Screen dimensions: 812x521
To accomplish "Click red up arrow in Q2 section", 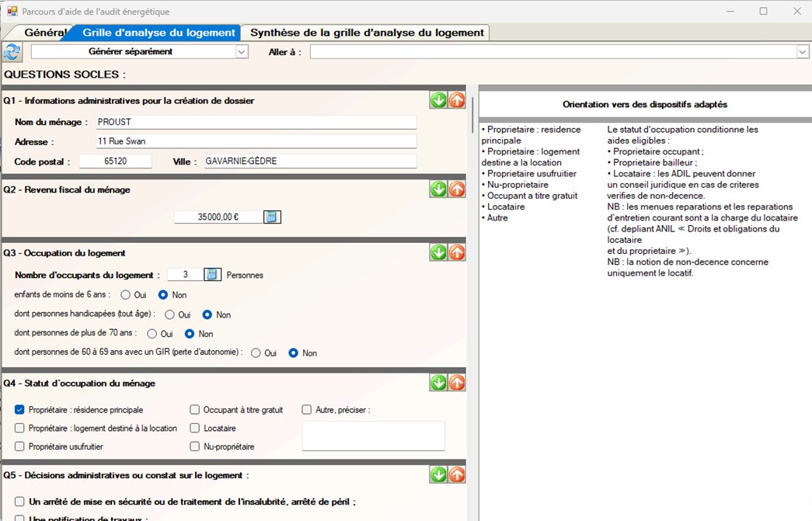I will [457, 189].
